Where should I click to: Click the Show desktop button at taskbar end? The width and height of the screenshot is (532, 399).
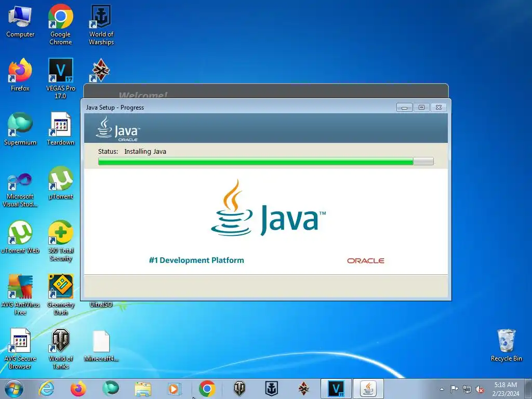coord(528,389)
